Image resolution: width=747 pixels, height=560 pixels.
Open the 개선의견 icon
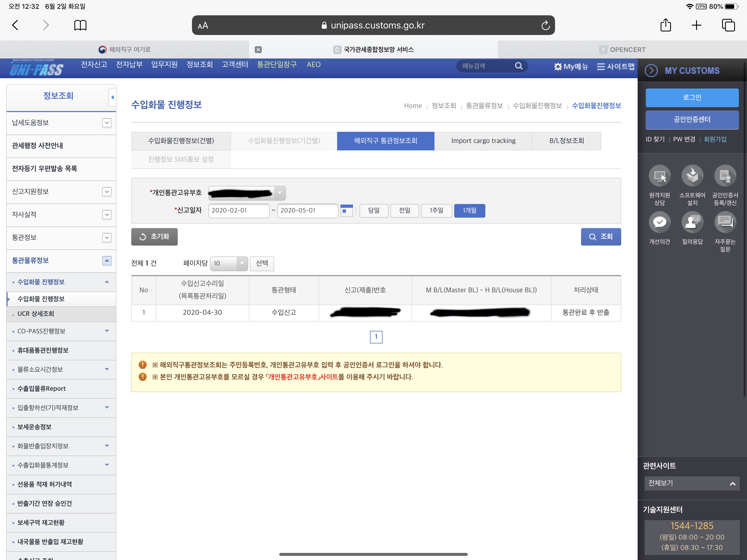tap(659, 222)
